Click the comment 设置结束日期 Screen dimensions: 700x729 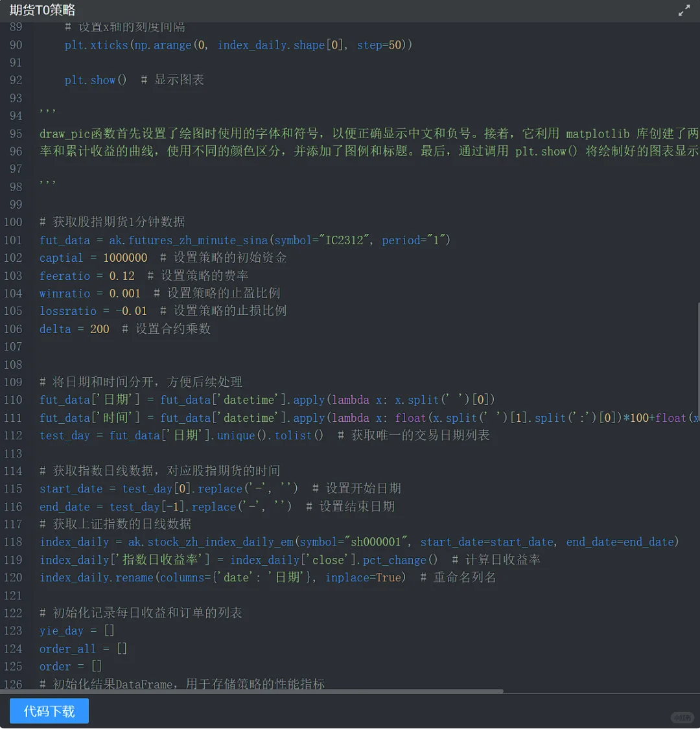350,506
